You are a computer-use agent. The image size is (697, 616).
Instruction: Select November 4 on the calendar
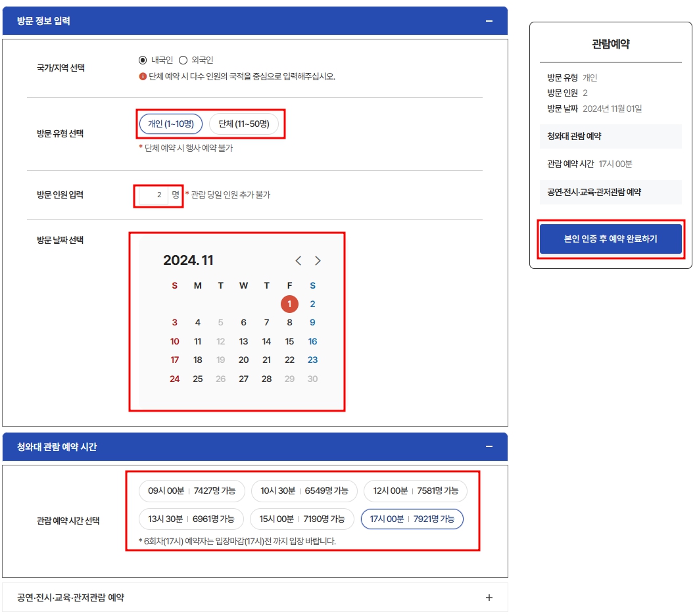point(198,323)
